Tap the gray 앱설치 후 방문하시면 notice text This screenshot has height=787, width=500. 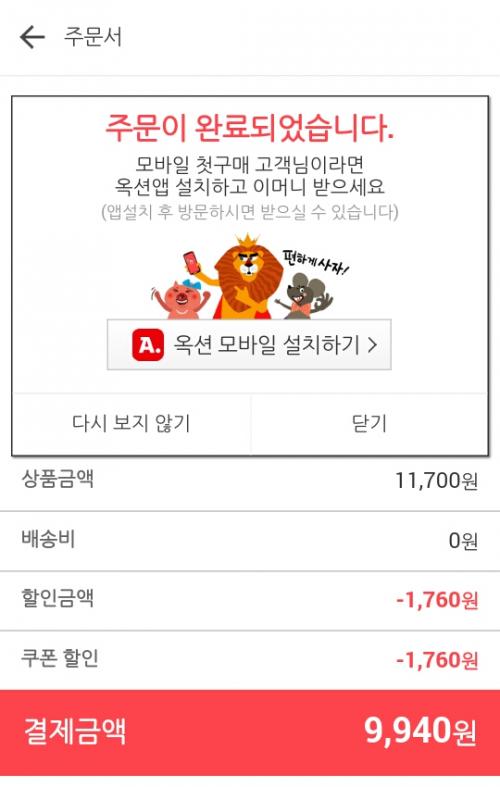coord(249,211)
